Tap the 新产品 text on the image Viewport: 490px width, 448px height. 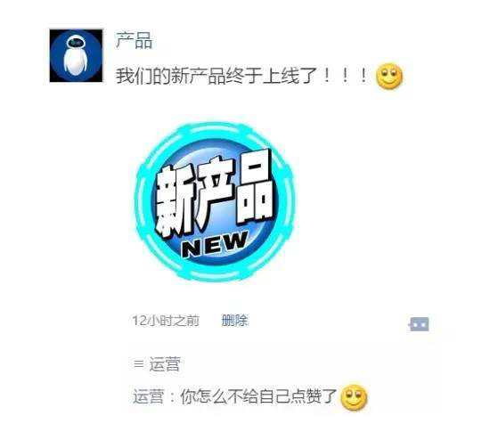point(215,193)
